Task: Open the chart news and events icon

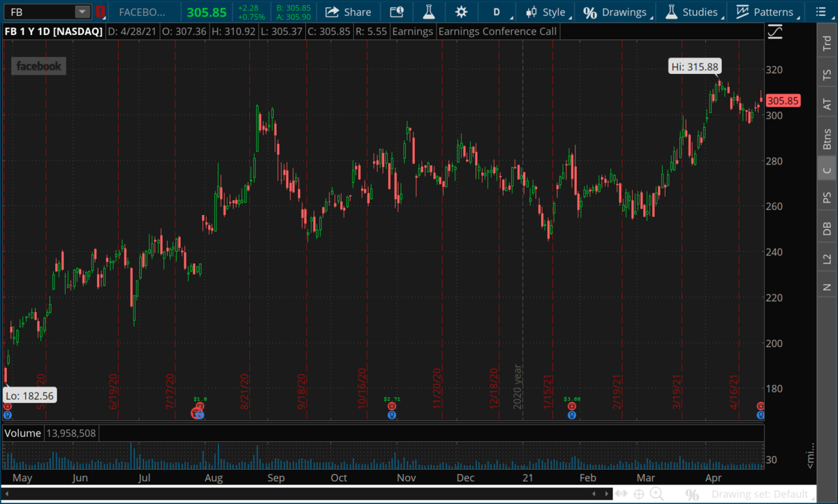Action: [x=397, y=12]
